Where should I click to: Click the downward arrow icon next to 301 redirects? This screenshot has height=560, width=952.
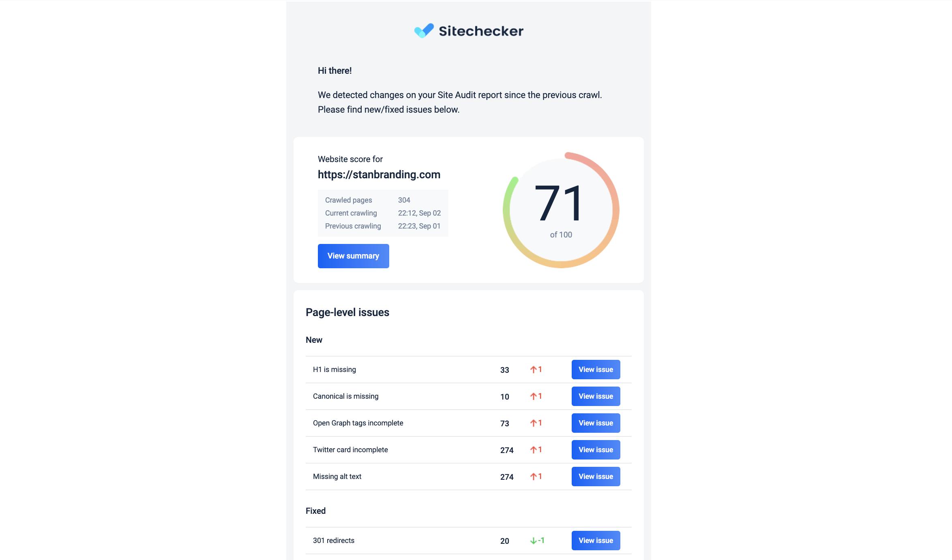click(x=533, y=540)
